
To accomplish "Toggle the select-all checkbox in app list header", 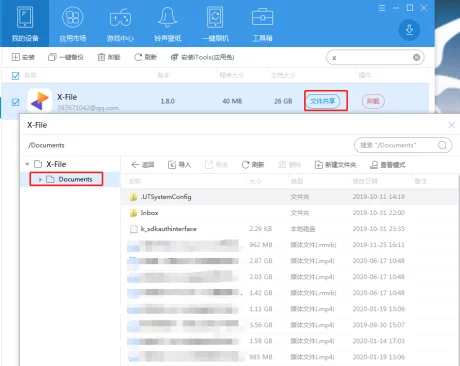I will click(15, 76).
